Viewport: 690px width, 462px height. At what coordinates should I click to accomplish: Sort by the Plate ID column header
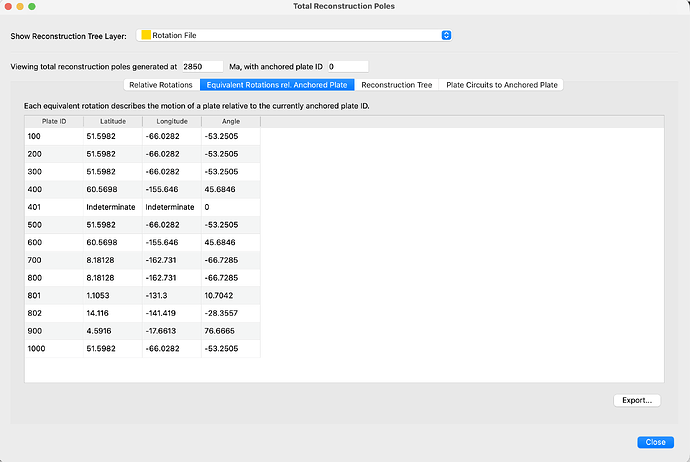click(54, 121)
